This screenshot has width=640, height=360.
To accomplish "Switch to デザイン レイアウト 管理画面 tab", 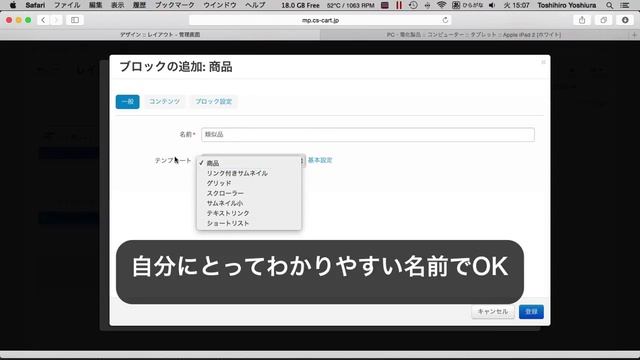I will [160, 35].
